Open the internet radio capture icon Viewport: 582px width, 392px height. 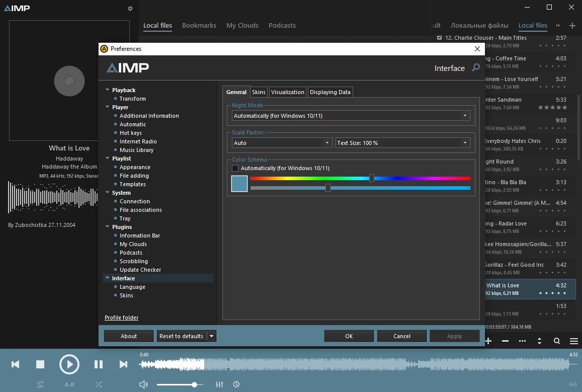[x=573, y=384]
